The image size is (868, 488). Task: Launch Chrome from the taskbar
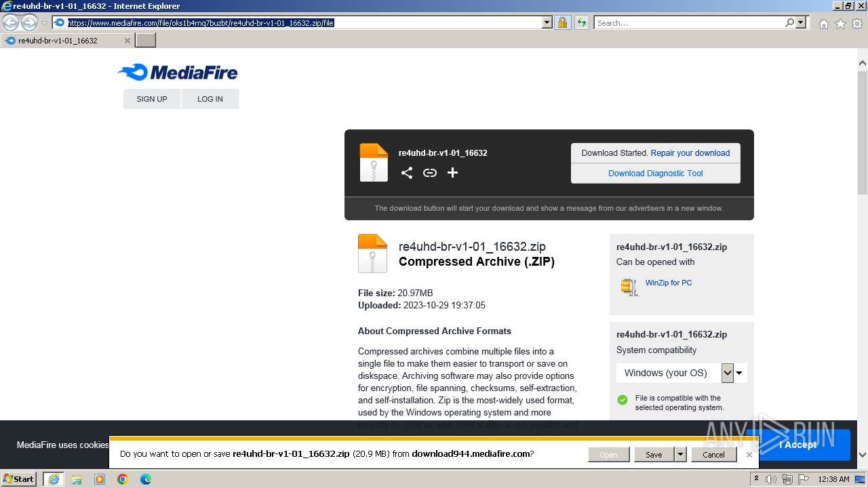pyautogui.click(x=123, y=479)
